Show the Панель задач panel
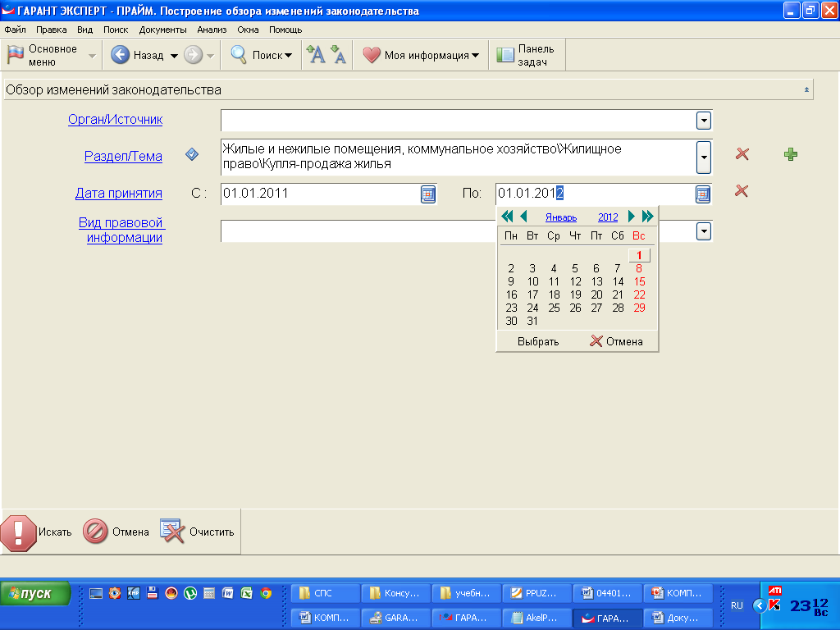This screenshot has height=630, width=840. tap(525, 55)
